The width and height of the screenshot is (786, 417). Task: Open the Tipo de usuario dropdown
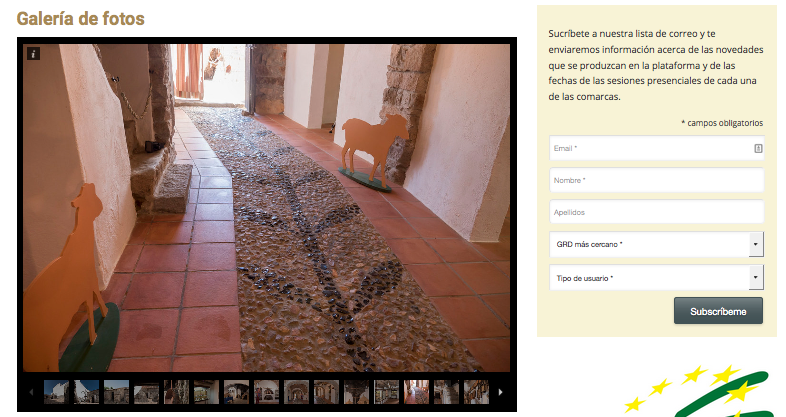pyautogui.click(x=656, y=278)
